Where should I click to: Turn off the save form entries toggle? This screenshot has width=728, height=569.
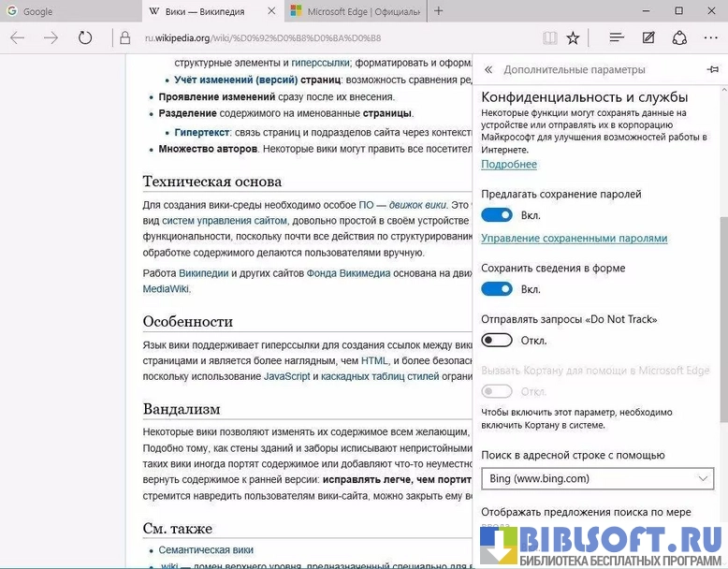(x=497, y=289)
